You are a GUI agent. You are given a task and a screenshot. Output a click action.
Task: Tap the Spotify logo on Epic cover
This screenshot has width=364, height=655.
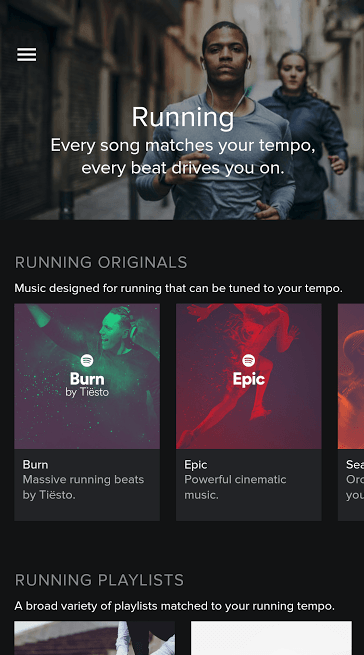[249, 360]
